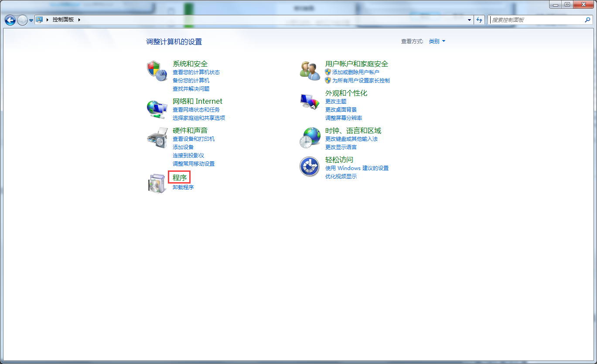Open the 轻松访问 heading
Screen dimensions: 597x364
tap(339, 160)
